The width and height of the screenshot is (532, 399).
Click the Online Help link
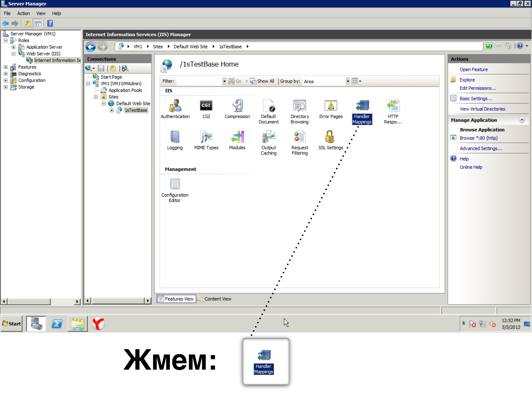(471, 167)
